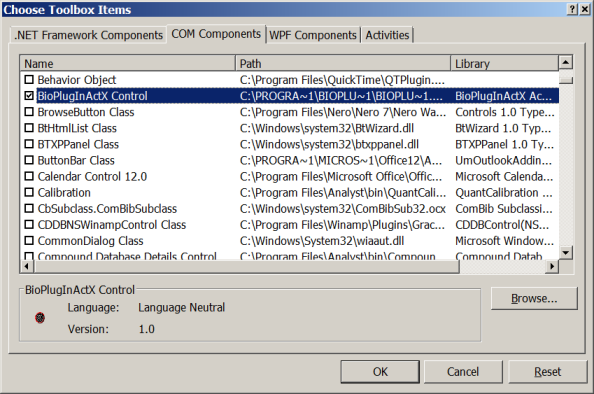Image resolution: width=594 pixels, height=394 pixels.
Task: Click the horizontal scrollbar right arrow
Action: [x=552, y=266]
